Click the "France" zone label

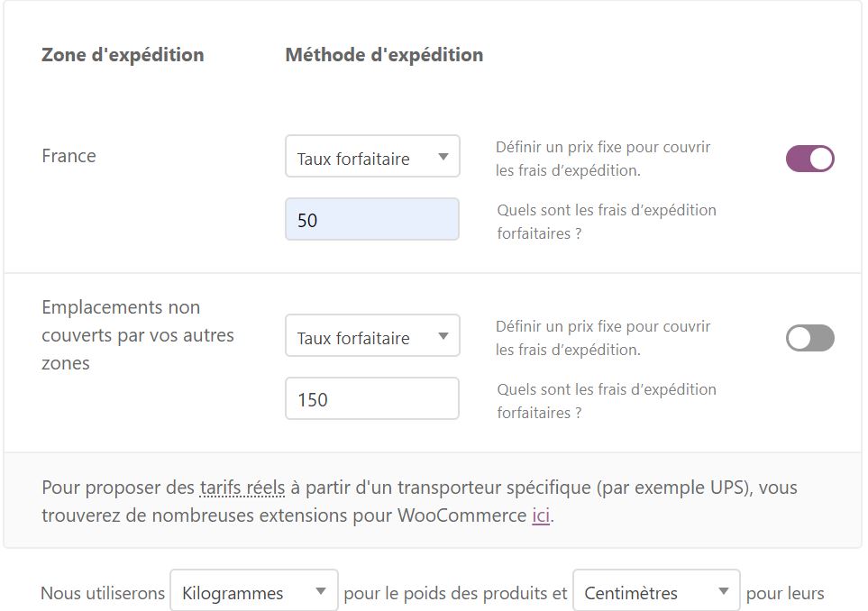point(68,155)
